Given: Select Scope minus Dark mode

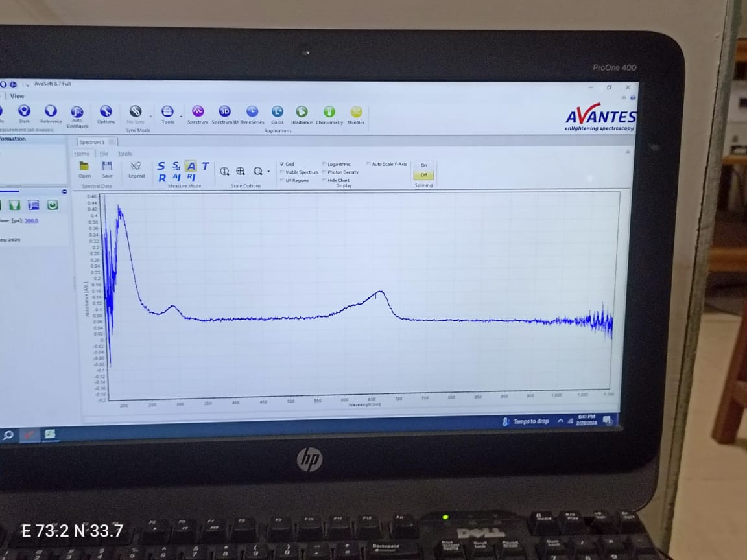Looking at the screenshot, I should coord(176,166).
